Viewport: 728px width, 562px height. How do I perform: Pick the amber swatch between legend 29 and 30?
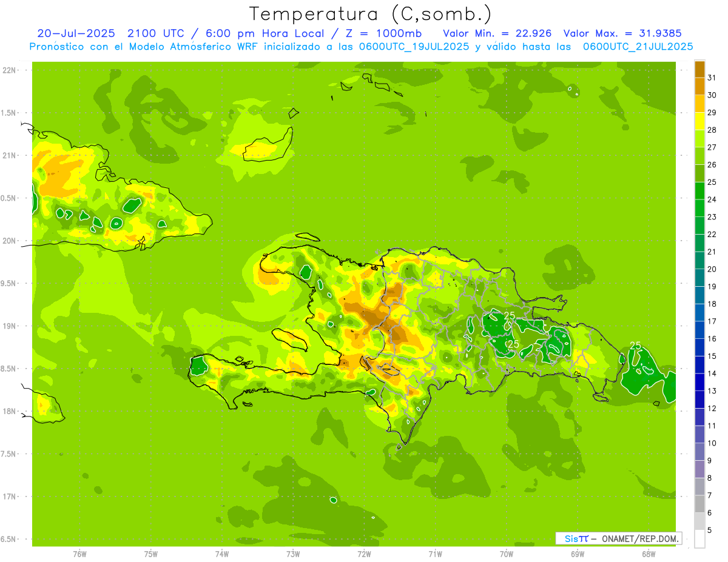point(699,104)
